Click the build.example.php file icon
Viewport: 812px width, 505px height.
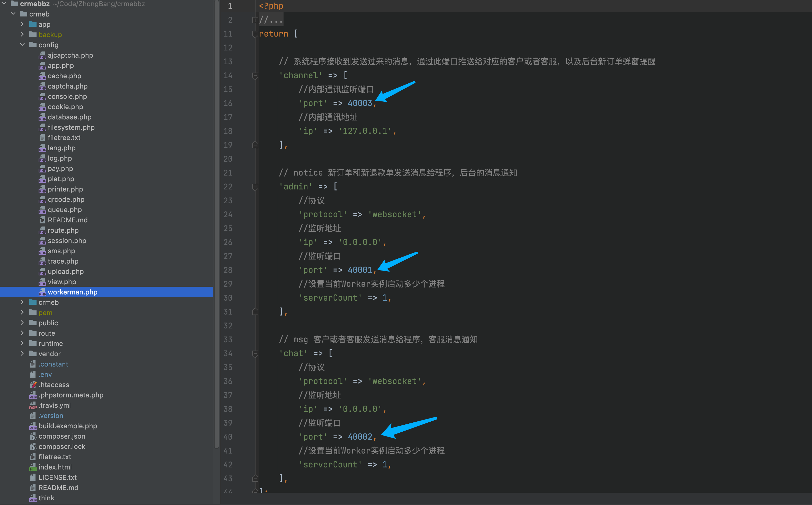(33, 426)
